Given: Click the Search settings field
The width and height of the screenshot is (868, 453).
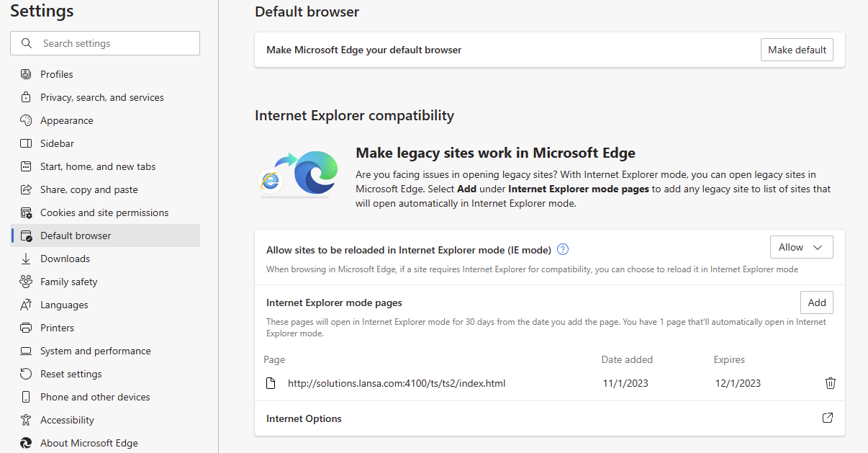Looking at the screenshot, I should [x=105, y=43].
